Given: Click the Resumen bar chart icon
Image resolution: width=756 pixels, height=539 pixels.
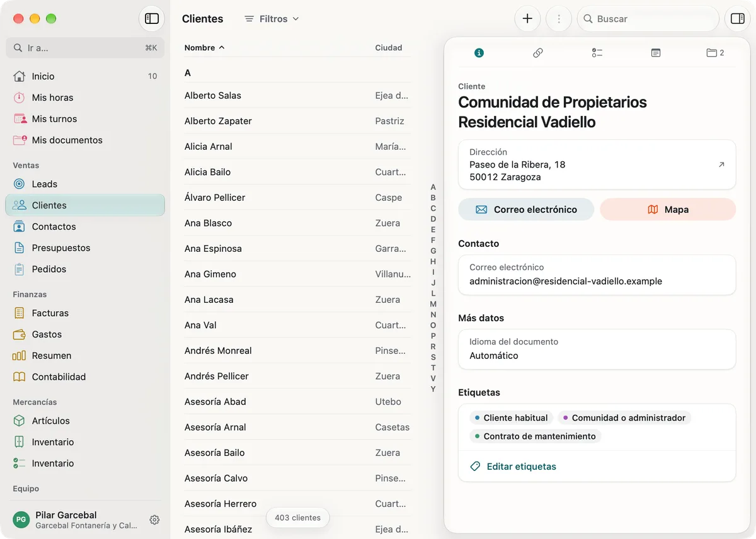Looking at the screenshot, I should (20, 356).
